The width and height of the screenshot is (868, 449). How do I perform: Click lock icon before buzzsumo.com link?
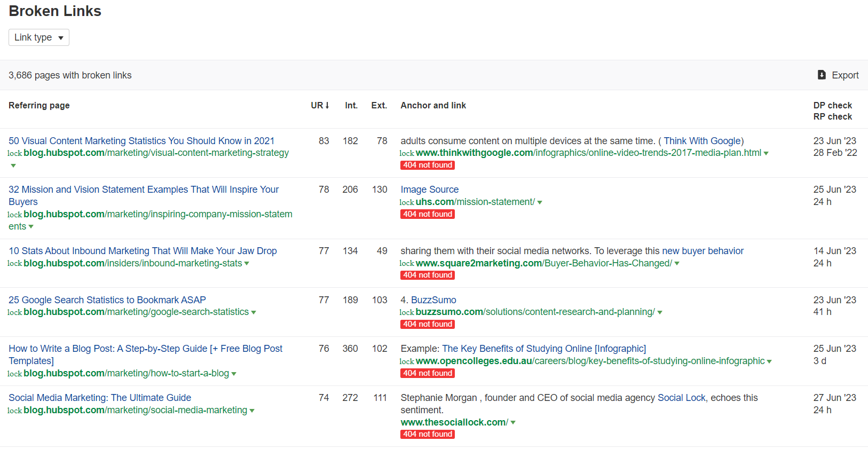pyautogui.click(x=406, y=312)
